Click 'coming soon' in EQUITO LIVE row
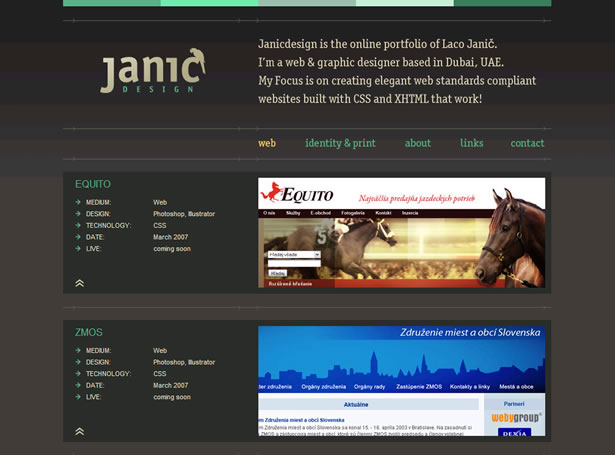 pos(172,249)
